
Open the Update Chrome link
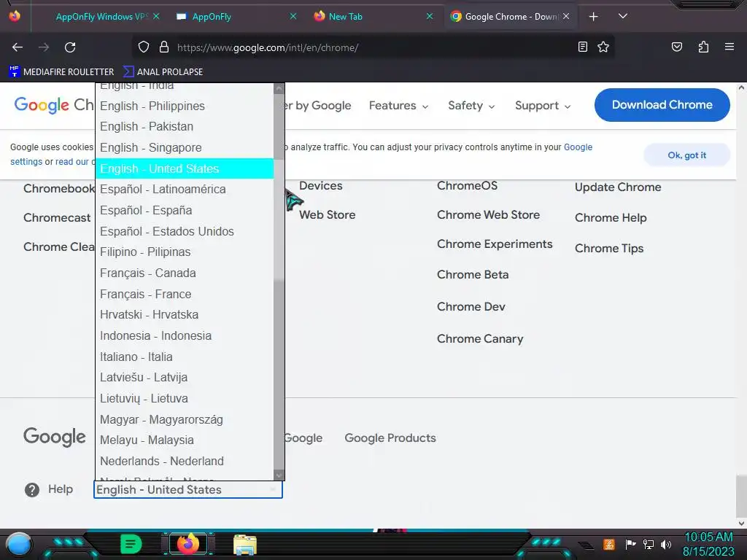[x=618, y=187]
